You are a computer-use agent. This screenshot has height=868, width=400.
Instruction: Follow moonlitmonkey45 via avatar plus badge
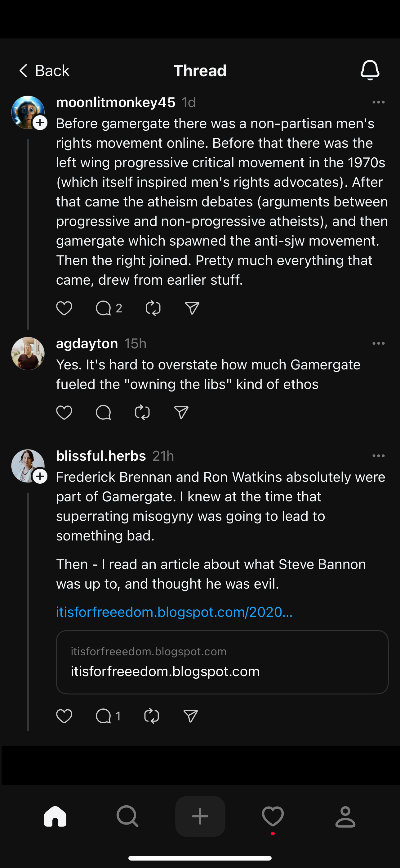coord(40,123)
